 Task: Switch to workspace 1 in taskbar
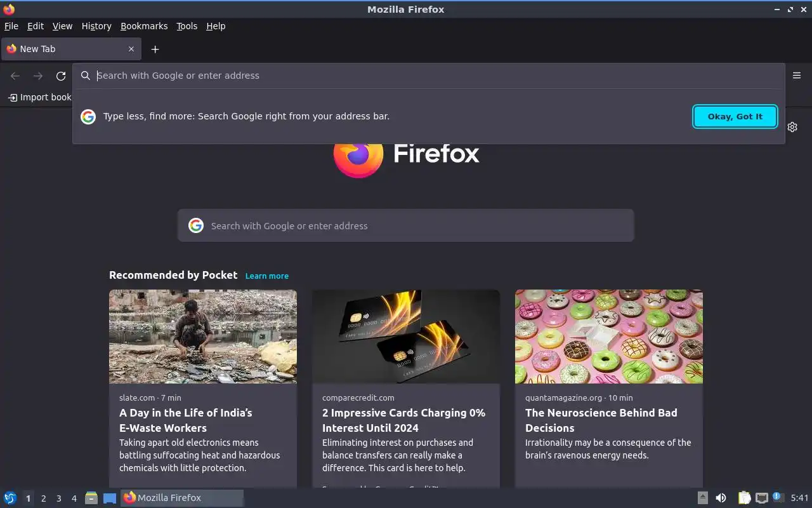click(28, 498)
